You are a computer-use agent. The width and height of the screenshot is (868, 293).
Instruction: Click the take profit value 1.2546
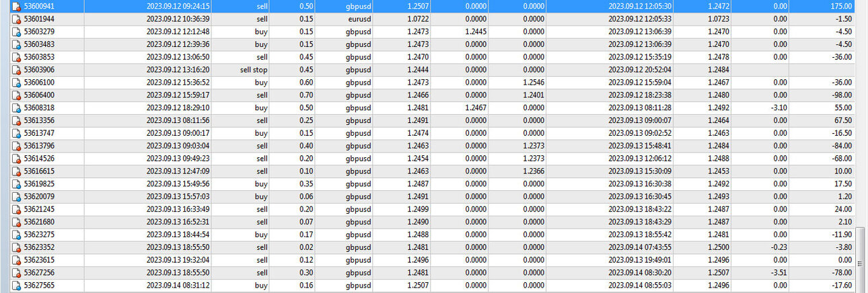pos(534,82)
